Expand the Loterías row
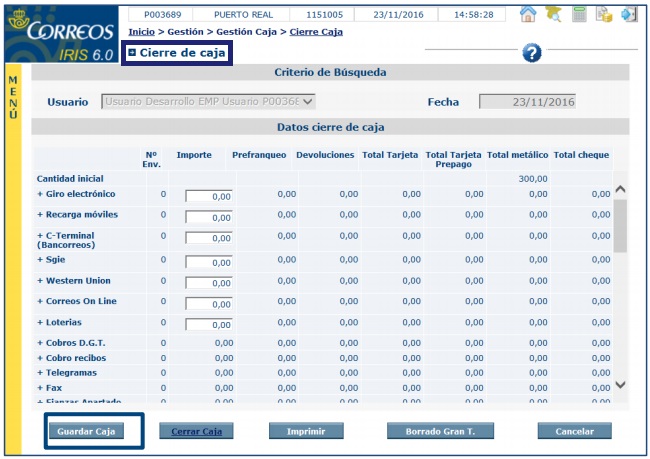 tap(41, 323)
